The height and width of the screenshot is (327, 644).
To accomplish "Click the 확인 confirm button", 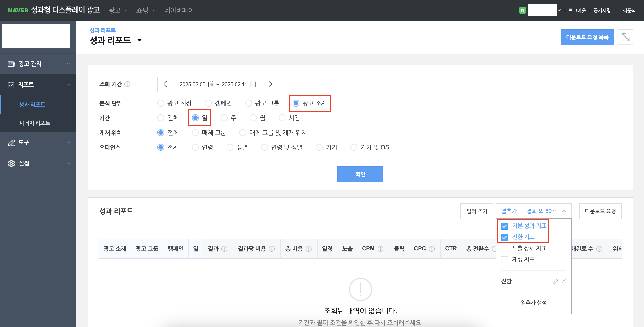I will coord(360,174).
